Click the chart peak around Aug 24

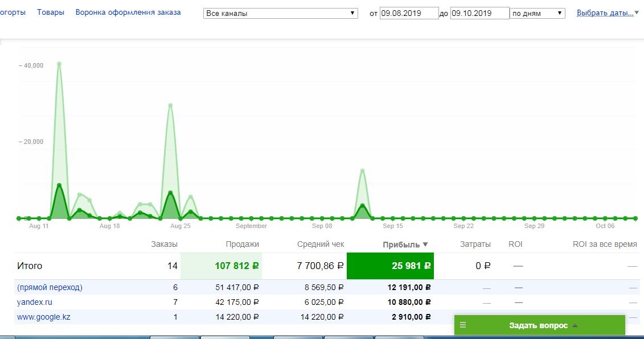(x=170, y=105)
